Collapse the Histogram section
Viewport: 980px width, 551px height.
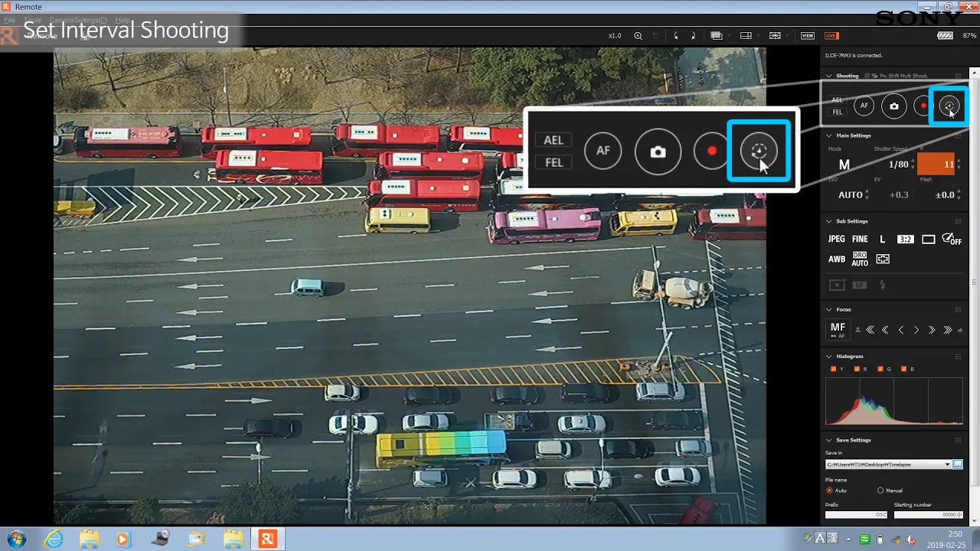click(828, 356)
